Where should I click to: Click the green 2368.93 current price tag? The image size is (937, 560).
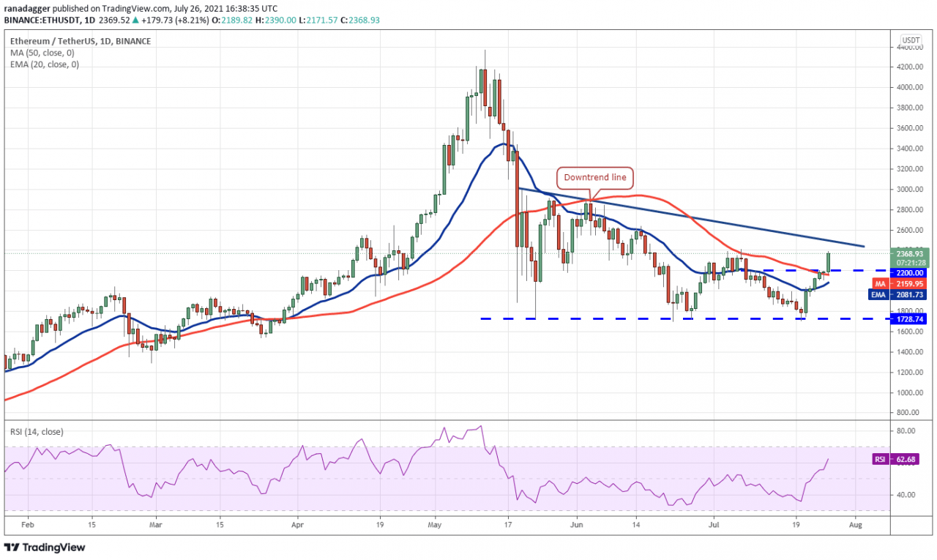click(911, 253)
